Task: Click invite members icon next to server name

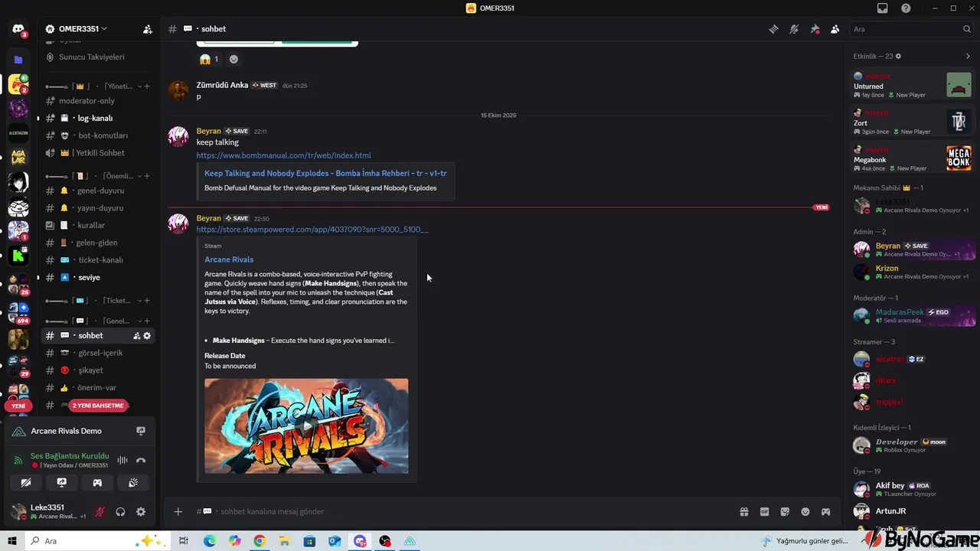Action: click(147, 29)
